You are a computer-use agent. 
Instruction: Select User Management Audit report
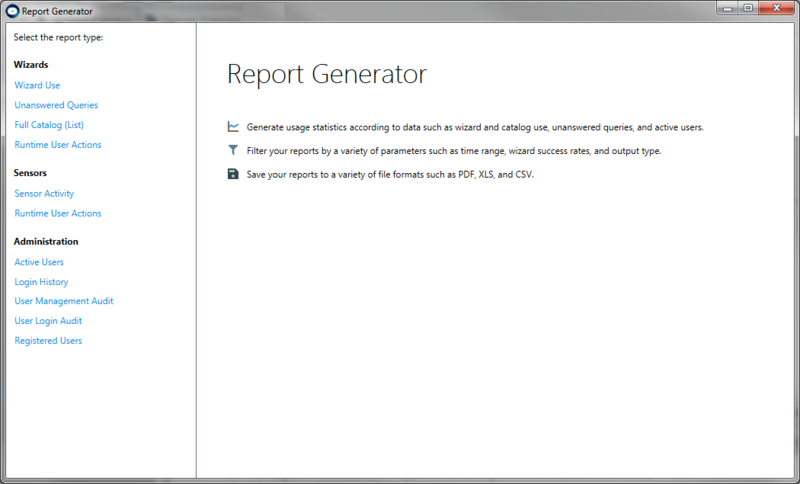(x=64, y=301)
